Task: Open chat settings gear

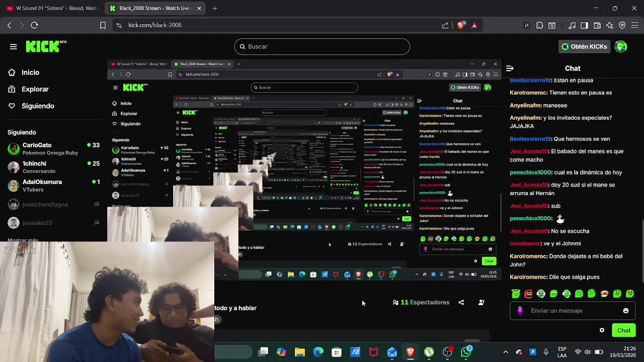Action: 602,330
